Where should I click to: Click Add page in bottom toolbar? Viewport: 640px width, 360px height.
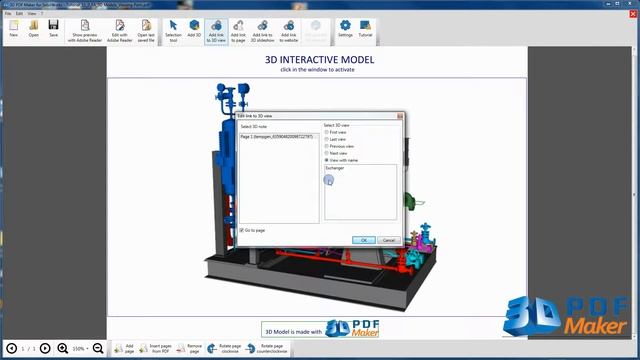[124, 348]
